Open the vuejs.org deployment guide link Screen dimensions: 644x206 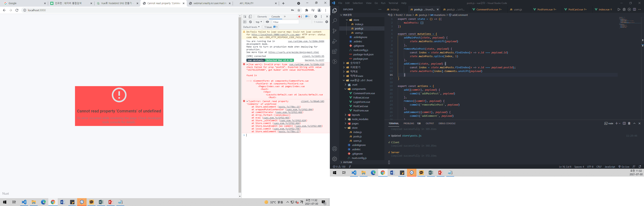[293, 52]
